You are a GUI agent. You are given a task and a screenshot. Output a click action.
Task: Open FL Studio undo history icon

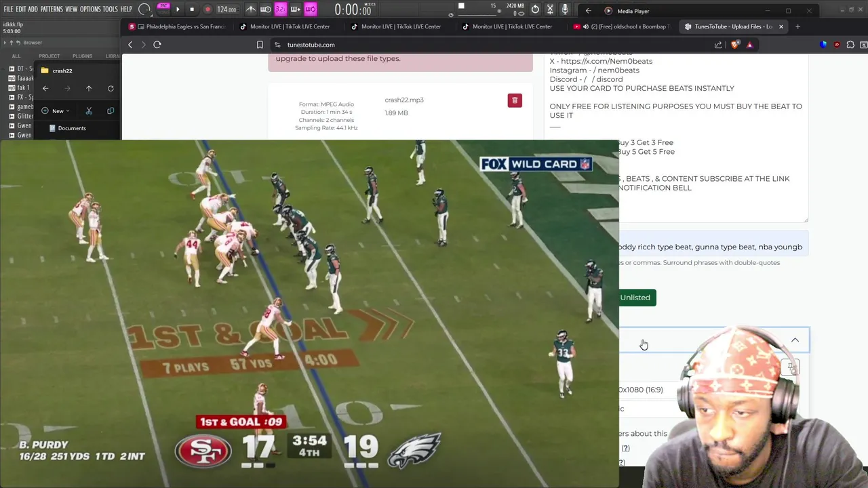click(535, 9)
